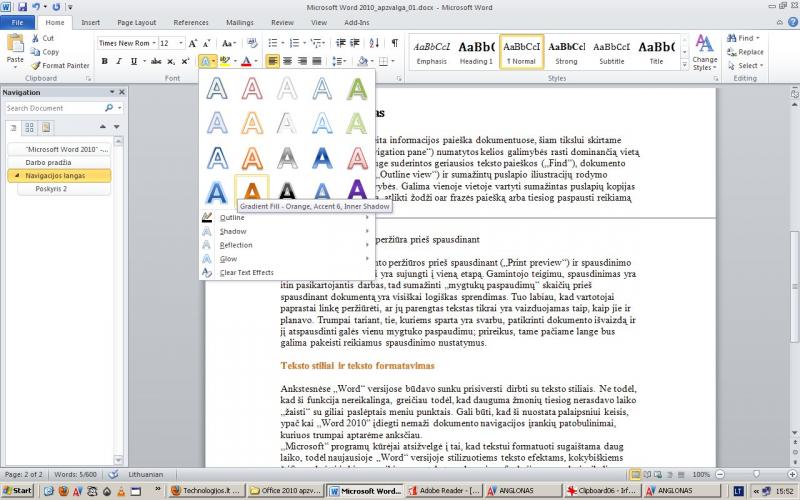Pick the purple text effect in bottom row
Viewport: 800px width, 500px height.
[x=357, y=190]
